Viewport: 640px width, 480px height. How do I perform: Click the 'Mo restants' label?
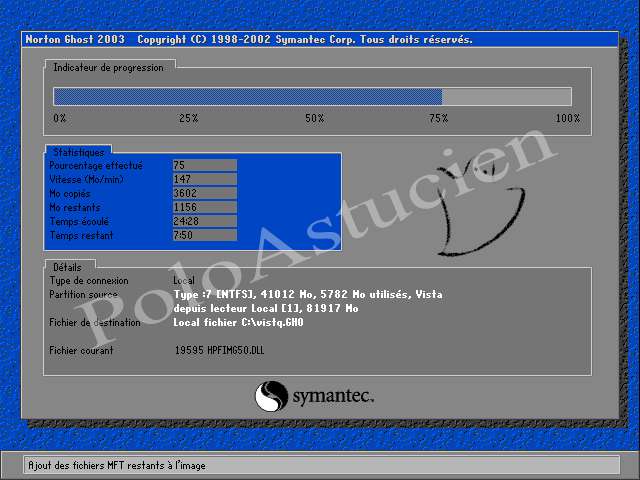pyautogui.click(x=75, y=207)
